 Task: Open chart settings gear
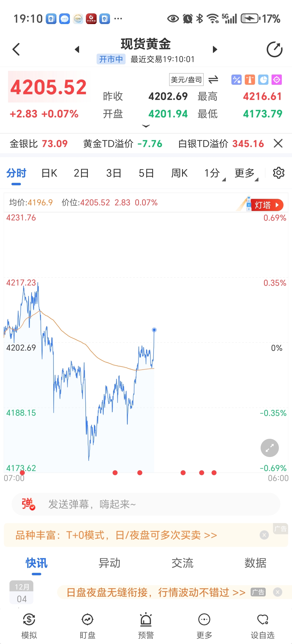(x=278, y=173)
